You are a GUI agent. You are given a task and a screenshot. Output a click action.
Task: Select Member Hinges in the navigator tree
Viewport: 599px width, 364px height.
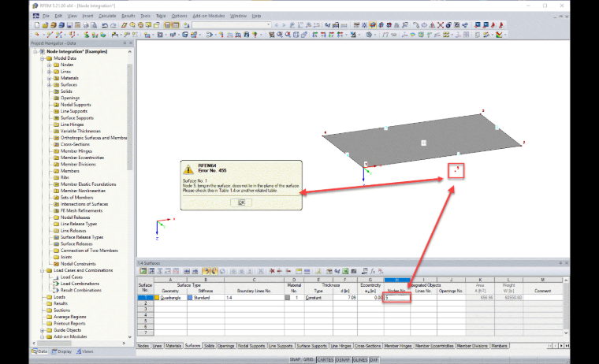click(76, 151)
